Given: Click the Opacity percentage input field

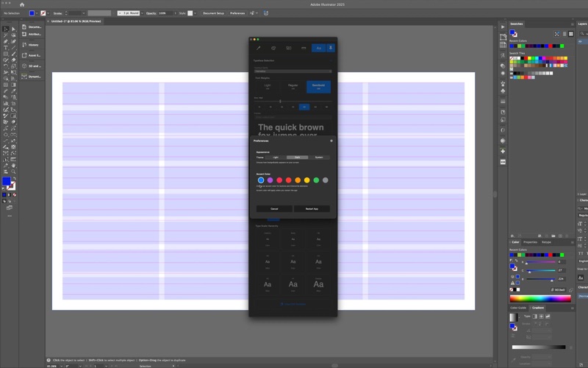Looking at the screenshot, I should [x=165, y=13].
